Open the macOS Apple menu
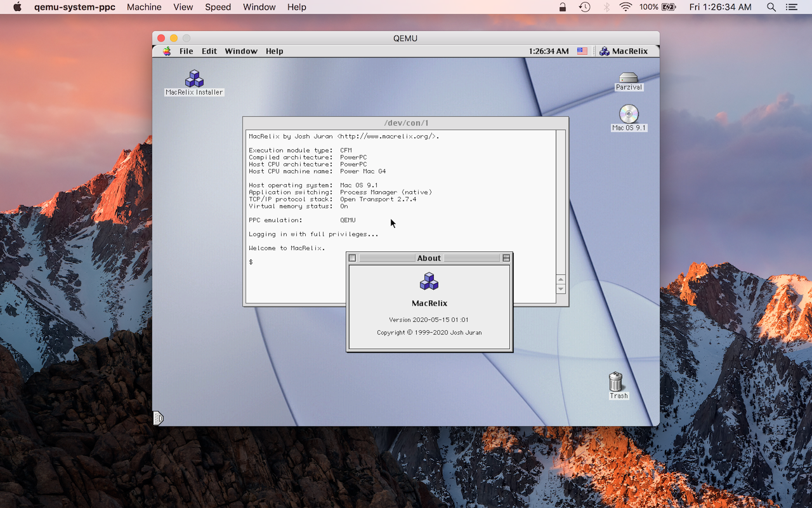This screenshot has width=812, height=508. 17,7
